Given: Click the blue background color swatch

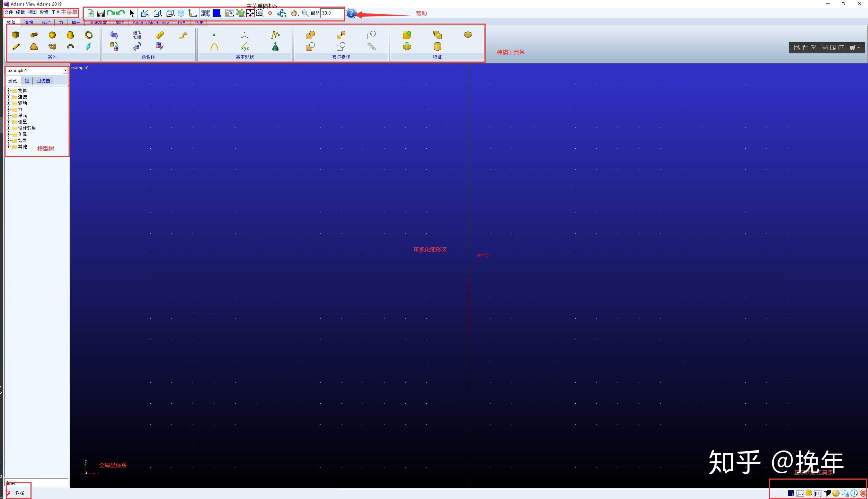Looking at the screenshot, I should pyautogui.click(x=216, y=13).
